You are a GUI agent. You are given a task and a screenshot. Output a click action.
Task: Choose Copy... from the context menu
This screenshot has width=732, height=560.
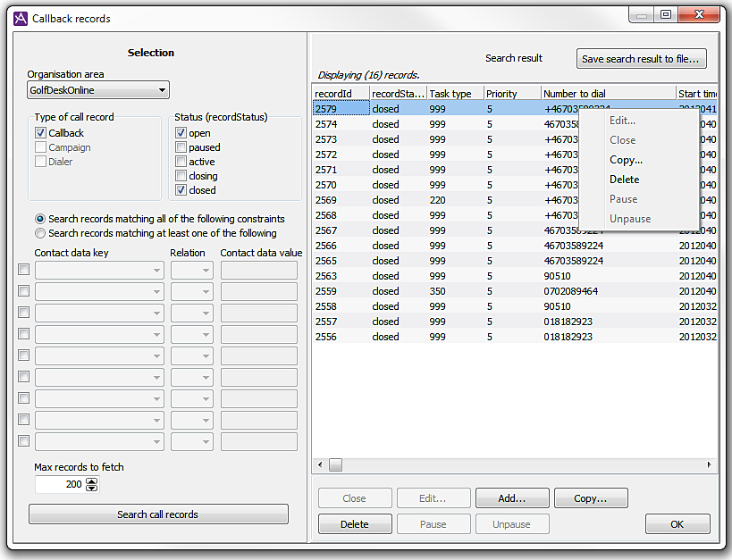coord(626,160)
